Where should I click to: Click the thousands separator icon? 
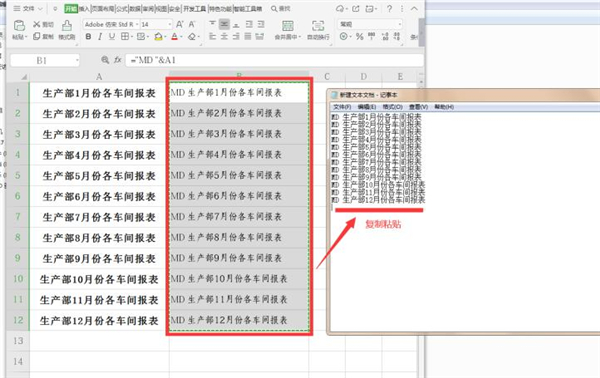[x=372, y=36]
